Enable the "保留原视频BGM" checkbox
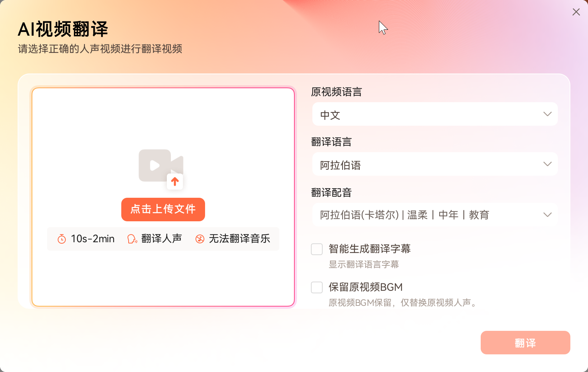Screen dimensions: 588x372 coord(316,287)
